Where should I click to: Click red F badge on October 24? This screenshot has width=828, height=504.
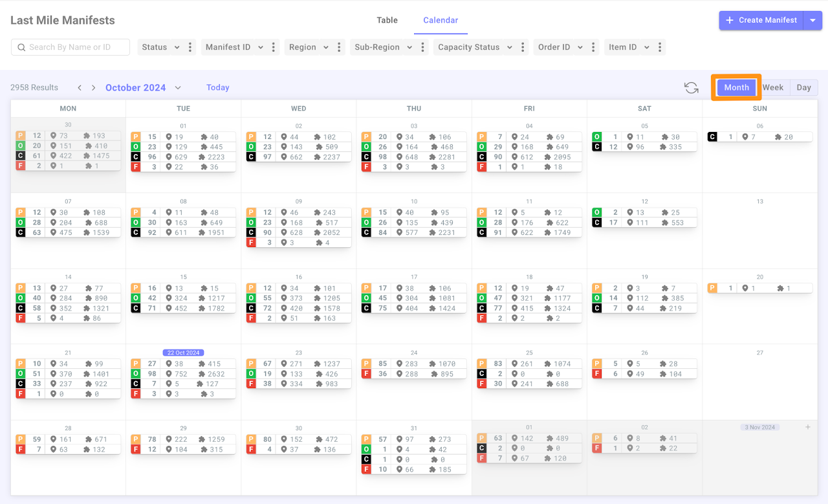[x=366, y=374]
